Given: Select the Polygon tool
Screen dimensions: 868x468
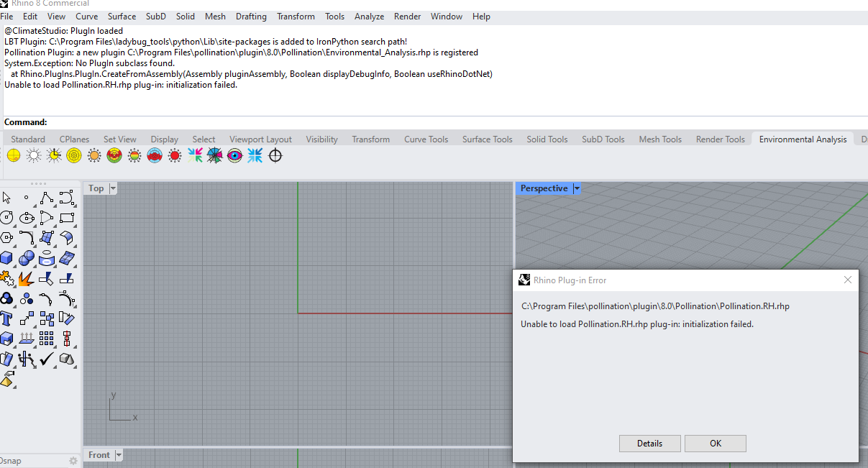Looking at the screenshot, I should pos(6,237).
